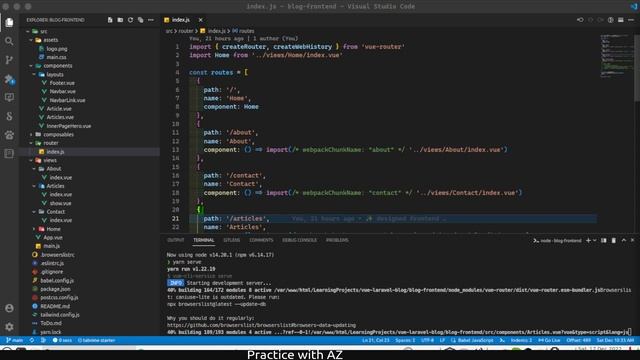The width and height of the screenshot is (640, 360).
Task: Open README.md in Explorer
Action: pyautogui.click(x=55, y=306)
